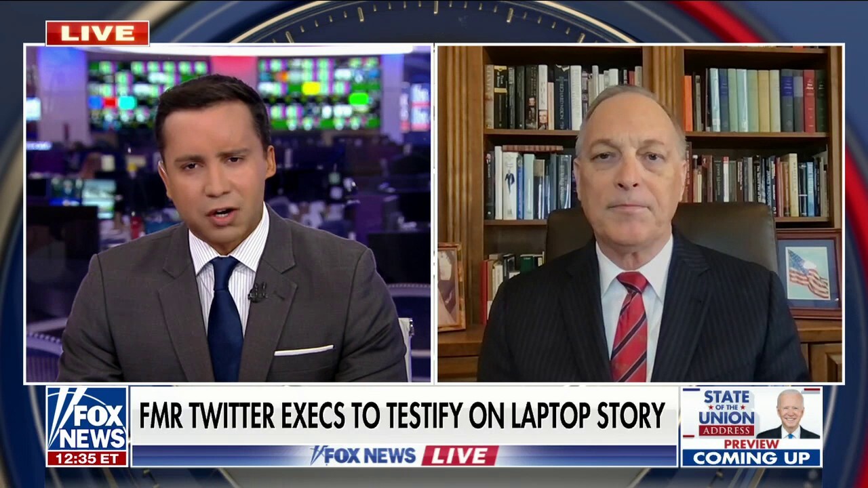Click the anchor's navy blue tie

(224, 319)
